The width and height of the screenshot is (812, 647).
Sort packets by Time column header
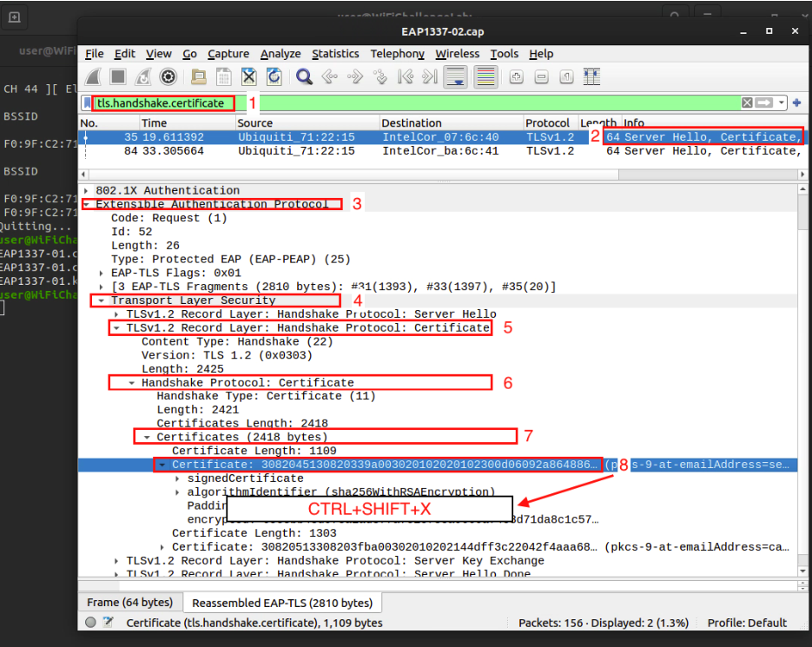187,122
